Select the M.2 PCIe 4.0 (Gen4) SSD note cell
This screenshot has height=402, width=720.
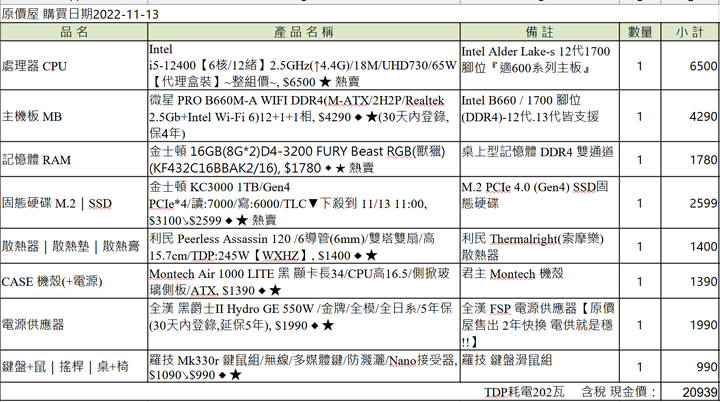540,203
